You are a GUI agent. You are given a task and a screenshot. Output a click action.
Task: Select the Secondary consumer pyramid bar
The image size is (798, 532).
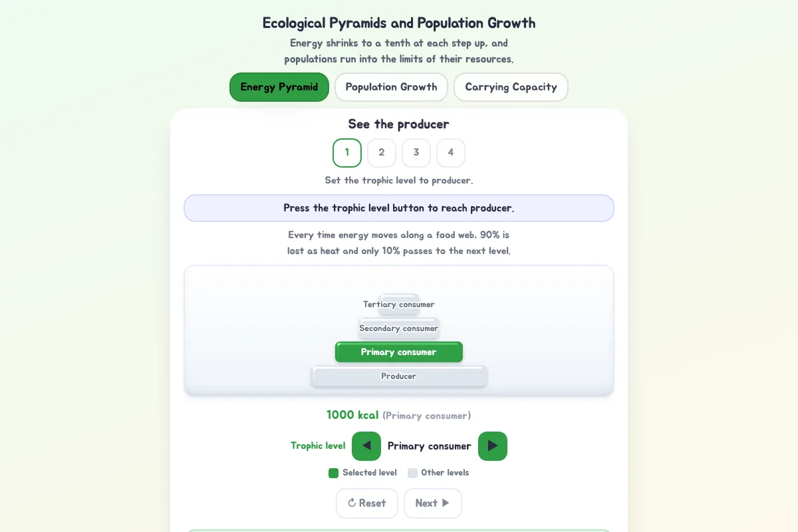(x=399, y=329)
